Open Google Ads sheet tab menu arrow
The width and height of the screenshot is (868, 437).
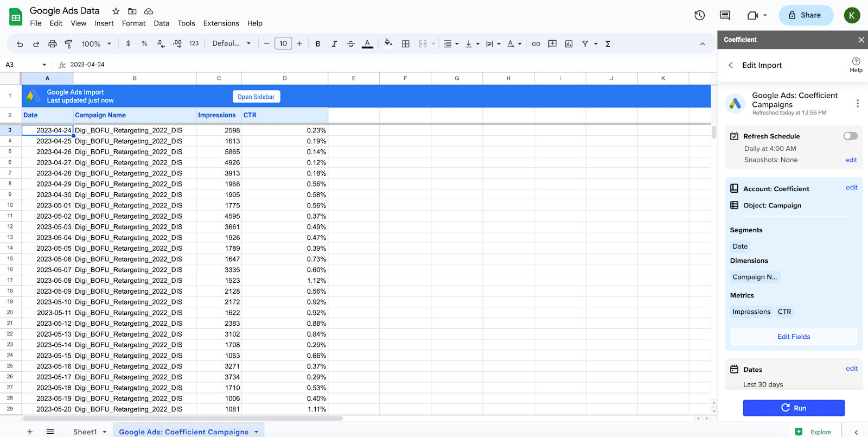pos(256,432)
